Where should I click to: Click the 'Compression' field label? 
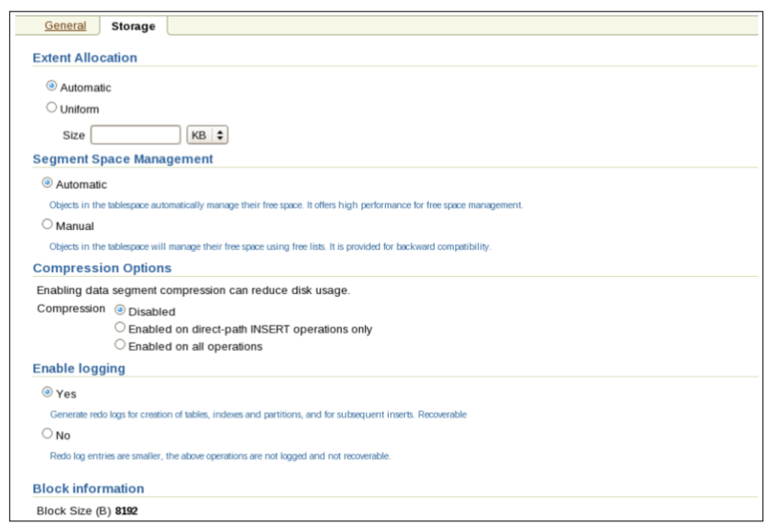(x=71, y=308)
